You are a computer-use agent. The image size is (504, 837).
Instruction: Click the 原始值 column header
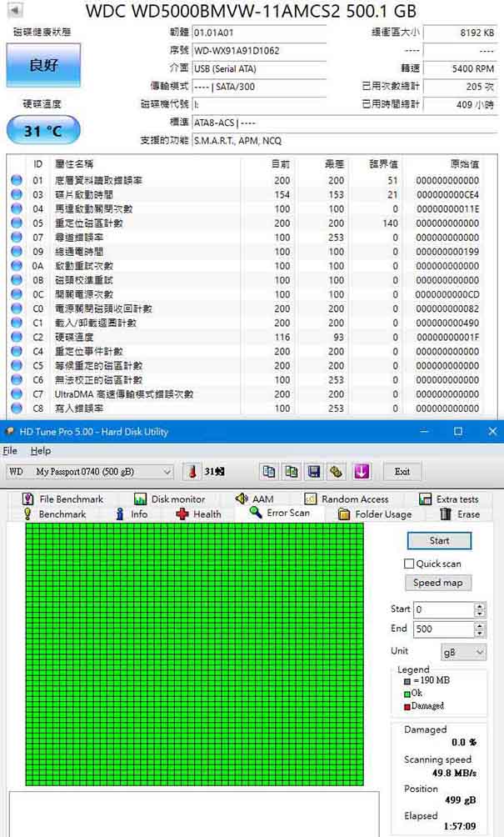pyautogui.click(x=465, y=164)
